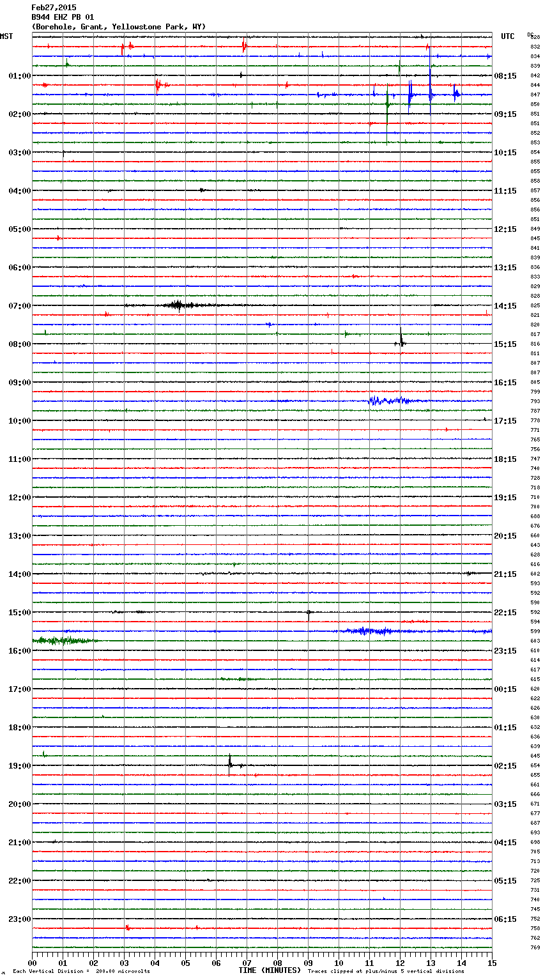Select the 03:00 MST hour label
This screenshot has width=543, height=980.
(20, 153)
